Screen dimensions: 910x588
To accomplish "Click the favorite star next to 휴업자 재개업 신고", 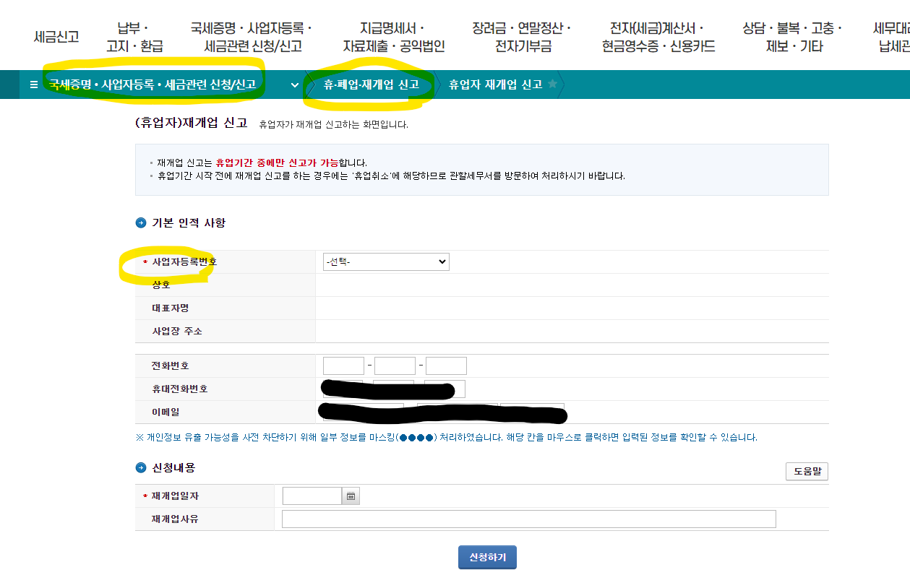I will 553,84.
